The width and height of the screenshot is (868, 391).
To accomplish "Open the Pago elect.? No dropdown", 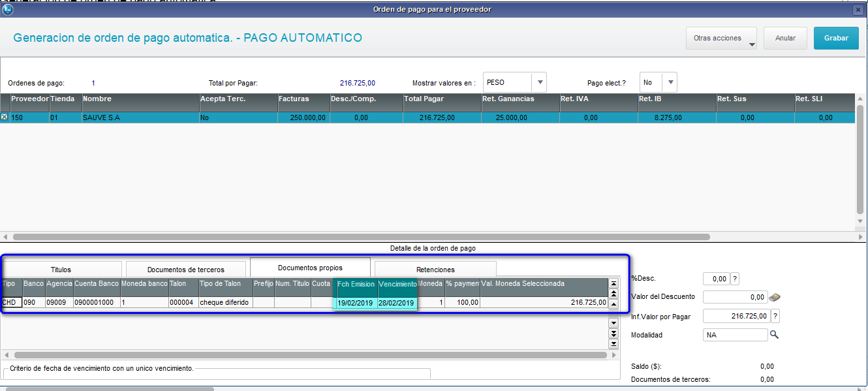I will (670, 83).
